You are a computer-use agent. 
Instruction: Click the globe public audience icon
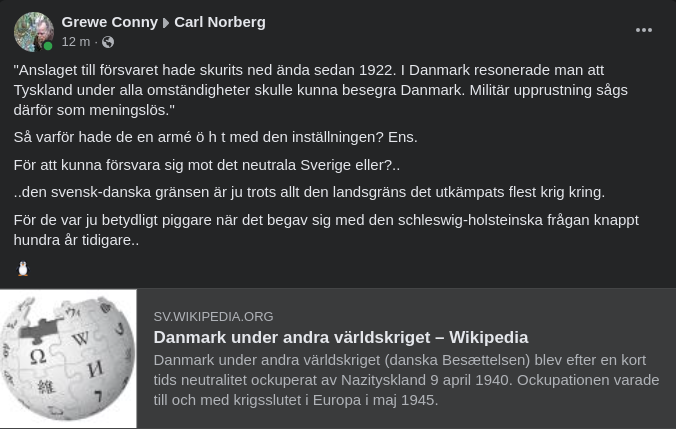point(108,42)
